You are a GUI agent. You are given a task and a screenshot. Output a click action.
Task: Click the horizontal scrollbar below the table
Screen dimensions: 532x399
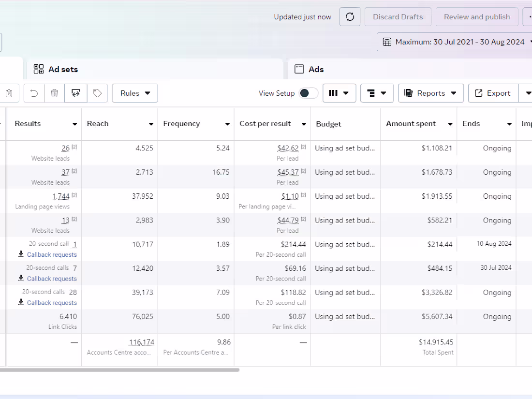coord(121,370)
